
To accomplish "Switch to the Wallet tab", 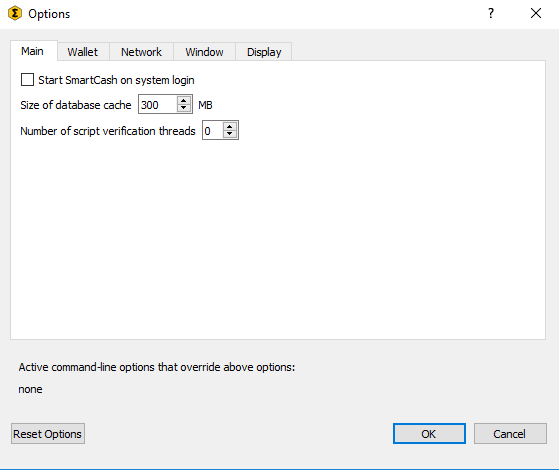I will (83, 52).
